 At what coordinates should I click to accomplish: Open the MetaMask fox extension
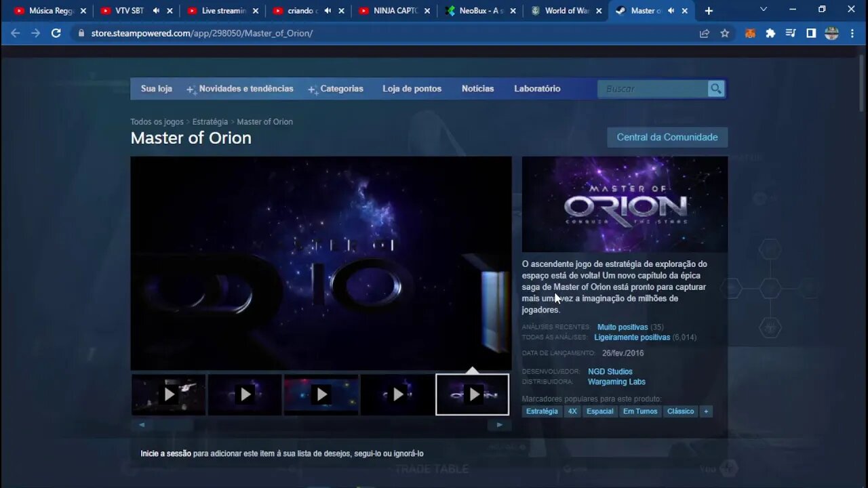750,33
